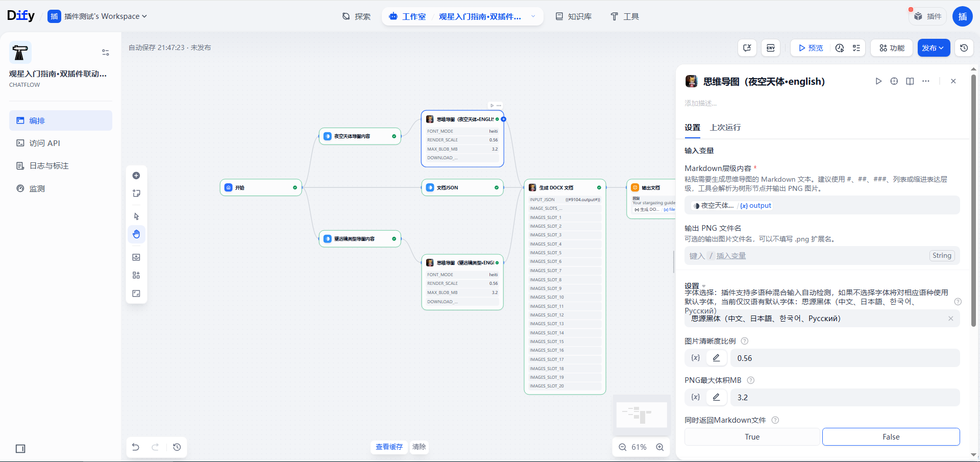This screenshot has height=462, width=980.
Task: Click the view cache link
Action: tap(389, 447)
